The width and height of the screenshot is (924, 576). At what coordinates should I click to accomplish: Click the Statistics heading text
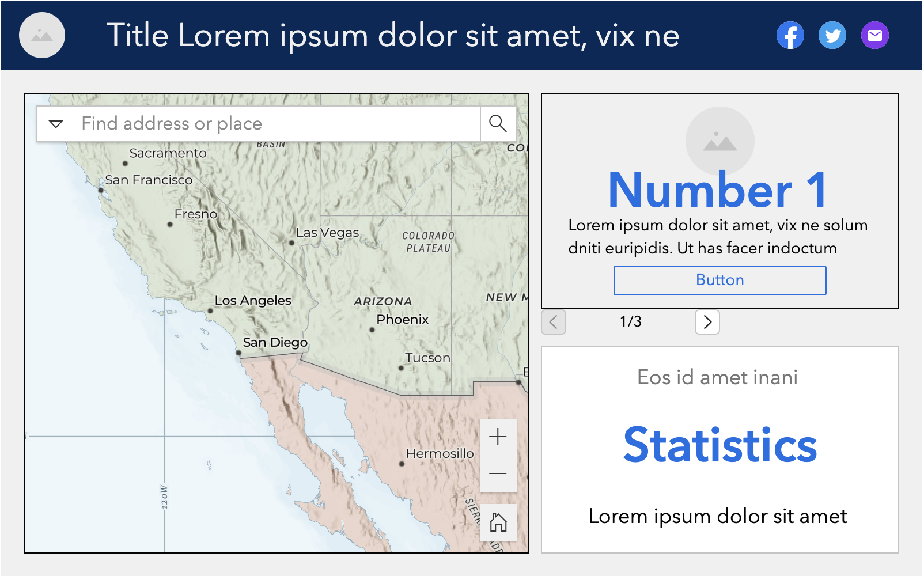tap(719, 445)
